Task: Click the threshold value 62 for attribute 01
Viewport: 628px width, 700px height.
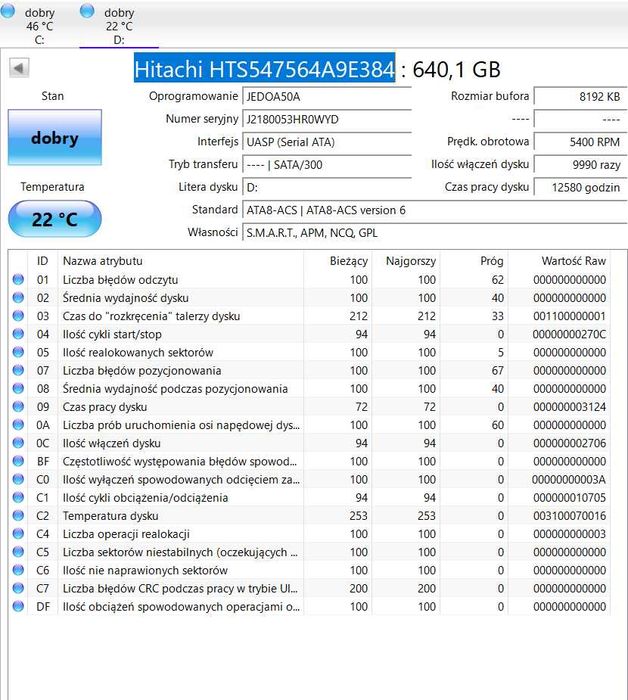Action: tap(498, 279)
